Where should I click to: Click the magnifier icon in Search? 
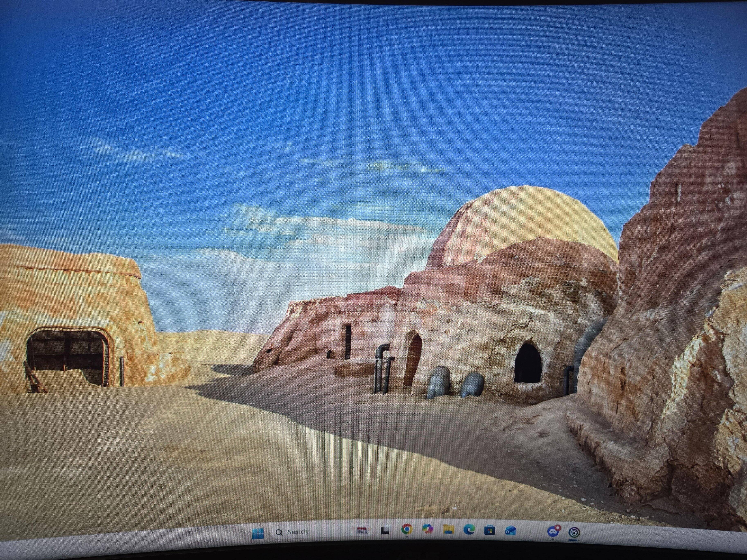[279, 532]
